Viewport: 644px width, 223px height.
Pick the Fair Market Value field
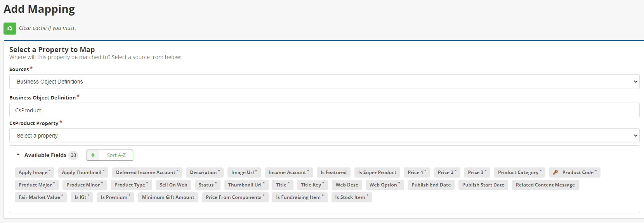click(41, 197)
